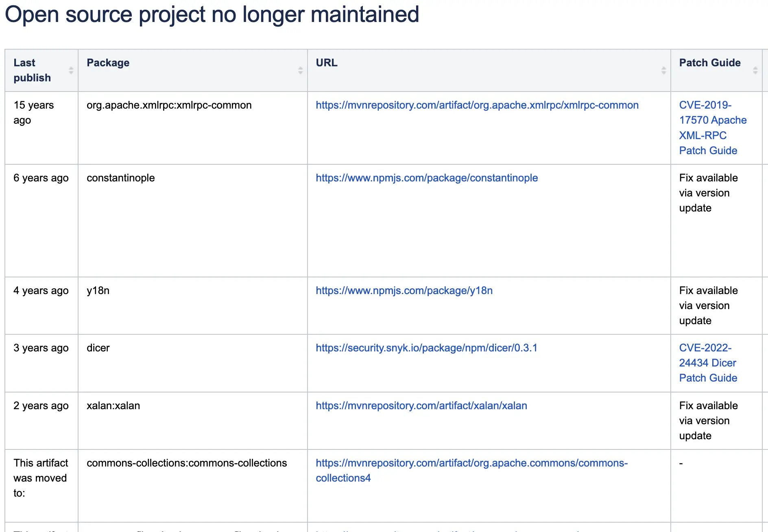Open CVE-2019-17570 Apache XML-RPC Patch Guide

[x=713, y=128]
